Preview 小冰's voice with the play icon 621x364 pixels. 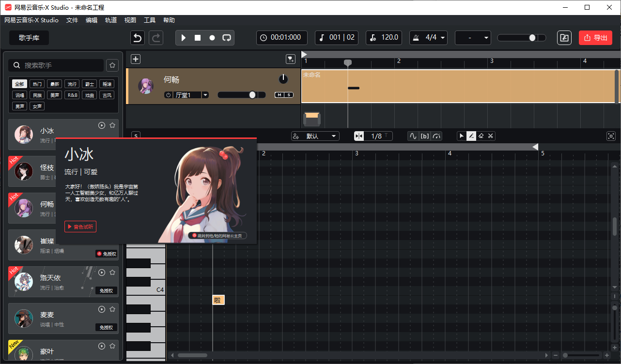[x=102, y=125]
